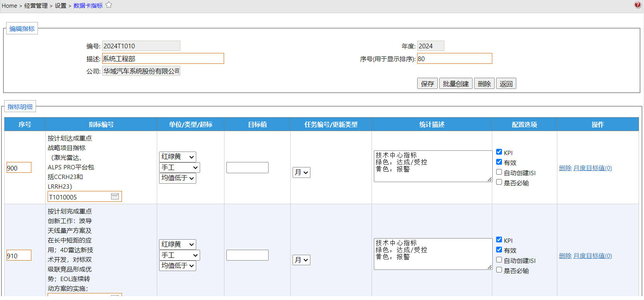Image resolution: width=644 pixels, height=300 pixels.
Task: Click 任务编号/更新类型 column header
Action: 331,124
